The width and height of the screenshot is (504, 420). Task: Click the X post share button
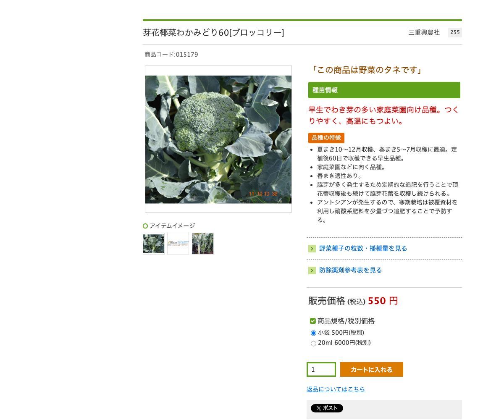point(327,408)
